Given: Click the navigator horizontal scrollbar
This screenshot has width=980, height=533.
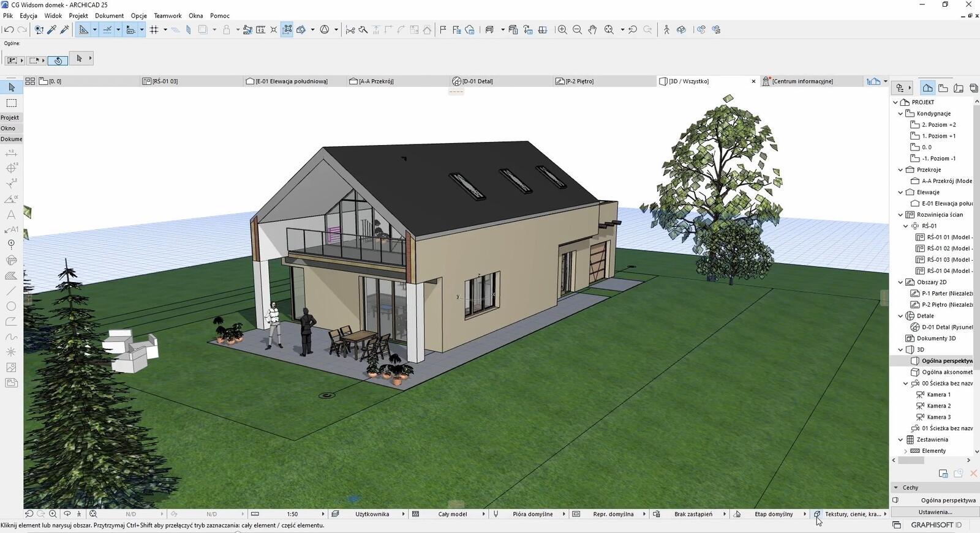Looking at the screenshot, I should pos(911,460).
